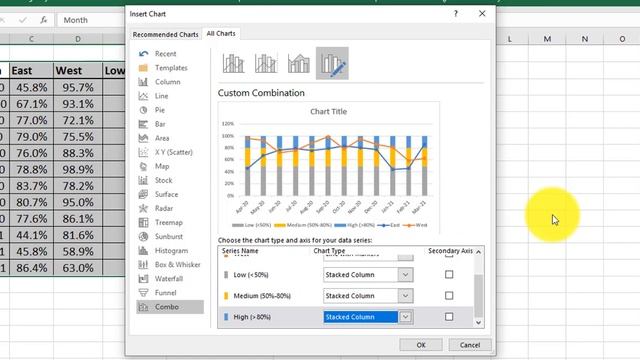Choose the Histogram chart category

point(170,251)
